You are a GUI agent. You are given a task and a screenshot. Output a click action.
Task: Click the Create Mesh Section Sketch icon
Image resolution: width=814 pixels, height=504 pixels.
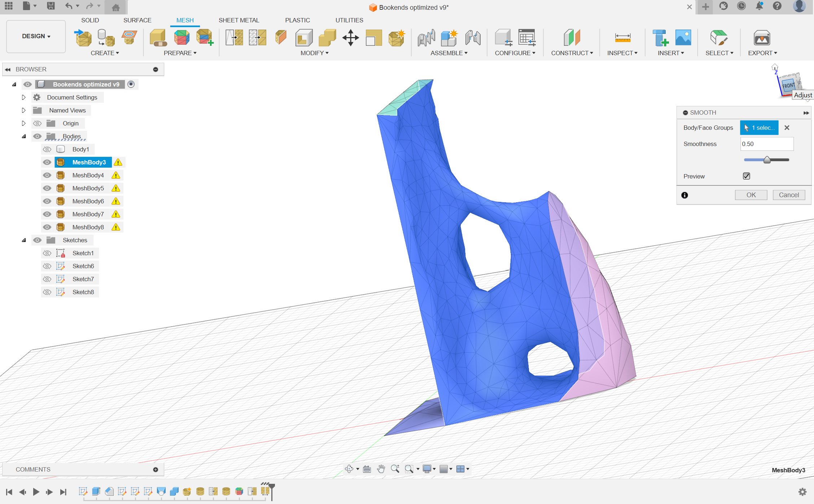pos(129,38)
